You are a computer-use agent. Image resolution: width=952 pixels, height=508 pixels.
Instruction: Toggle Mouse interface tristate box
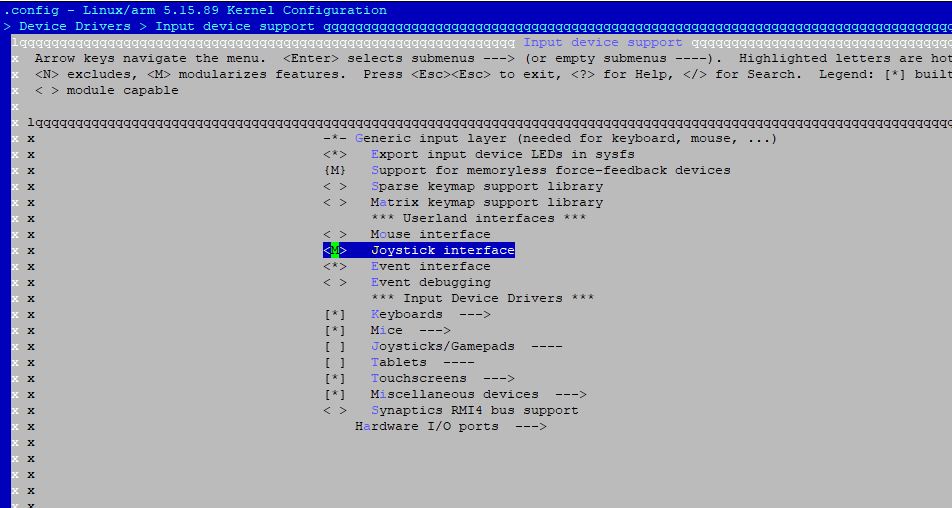[335, 234]
